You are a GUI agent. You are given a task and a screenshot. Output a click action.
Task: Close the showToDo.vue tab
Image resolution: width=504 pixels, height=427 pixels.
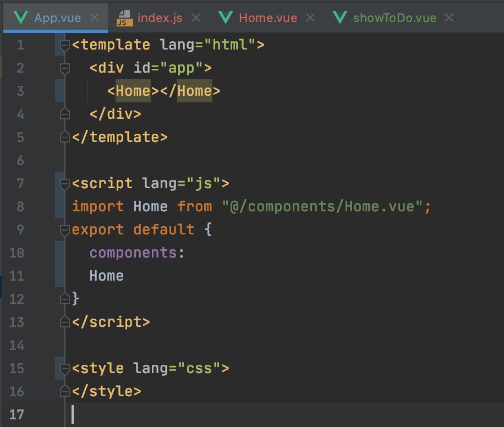tap(449, 18)
